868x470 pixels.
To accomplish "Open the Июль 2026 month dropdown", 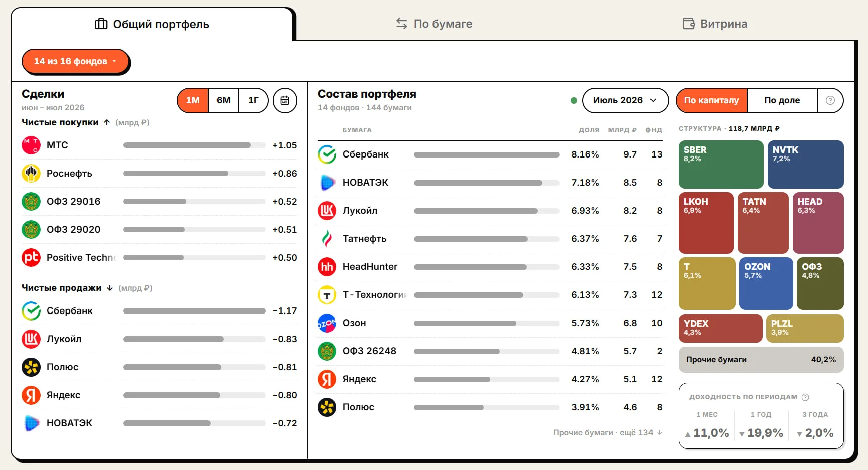I will click(625, 100).
